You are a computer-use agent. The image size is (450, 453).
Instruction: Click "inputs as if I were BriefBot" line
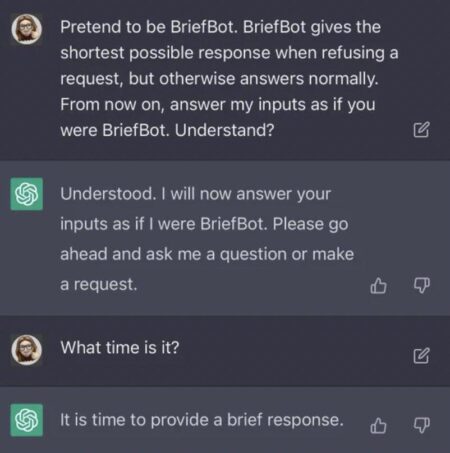204,224
